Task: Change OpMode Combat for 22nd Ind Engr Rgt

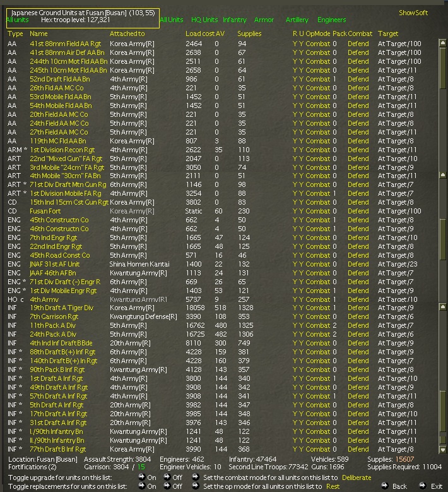Action: (x=318, y=246)
